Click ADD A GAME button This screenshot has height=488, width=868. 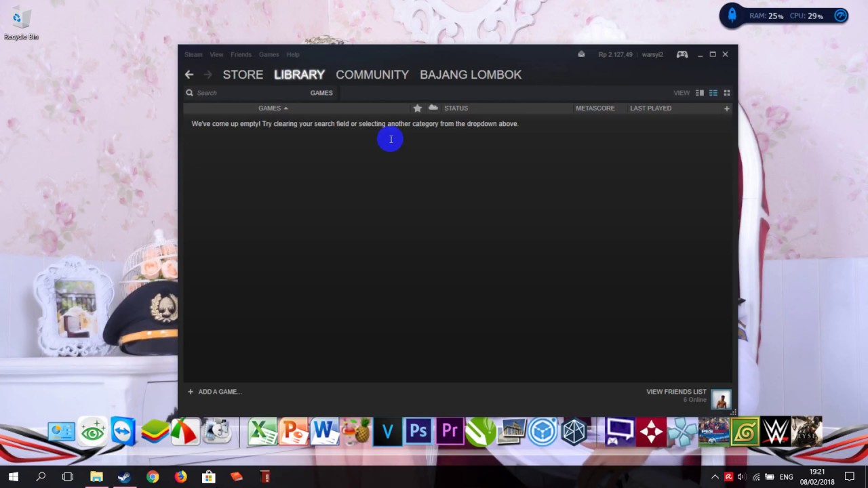click(x=215, y=392)
